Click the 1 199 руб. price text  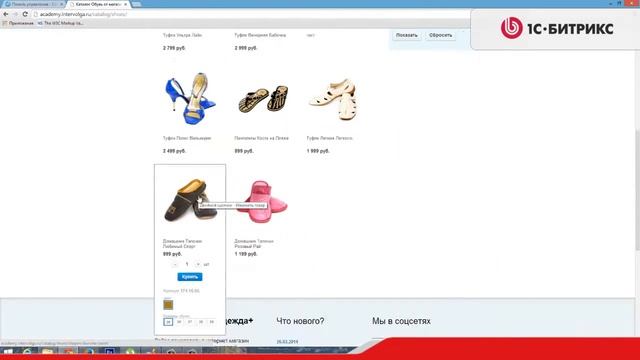(x=246, y=254)
